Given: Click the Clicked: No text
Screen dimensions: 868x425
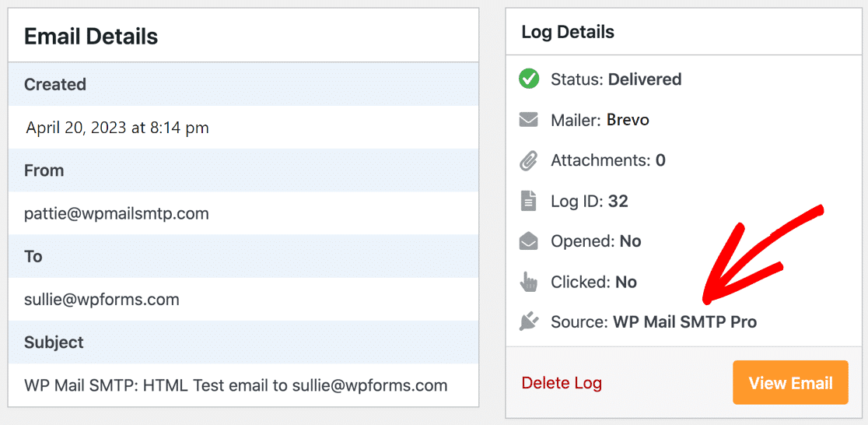Looking at the screenshot, I should click(594, 282).
